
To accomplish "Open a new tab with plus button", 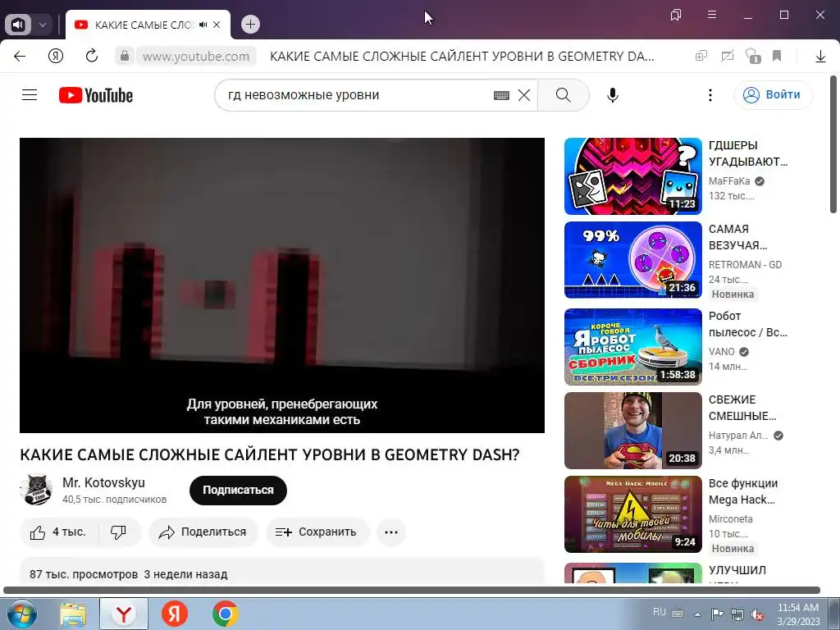I will click(x=250, y=25).
